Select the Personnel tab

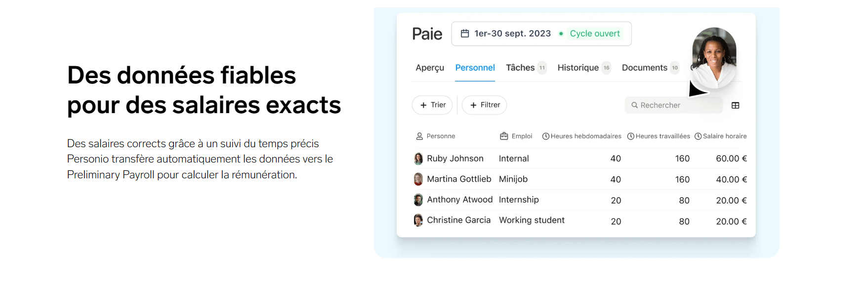pyautogui.click(x=475, y=68)
